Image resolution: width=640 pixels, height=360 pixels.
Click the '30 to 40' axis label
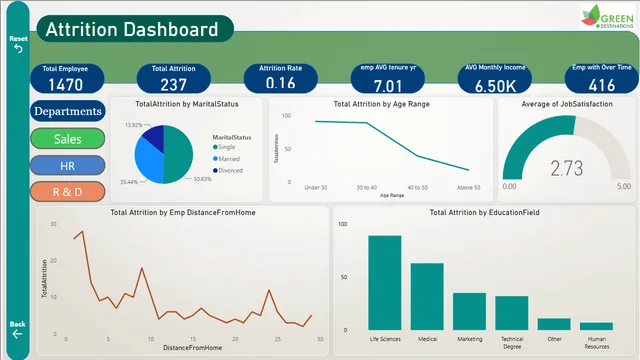point(367,188)
